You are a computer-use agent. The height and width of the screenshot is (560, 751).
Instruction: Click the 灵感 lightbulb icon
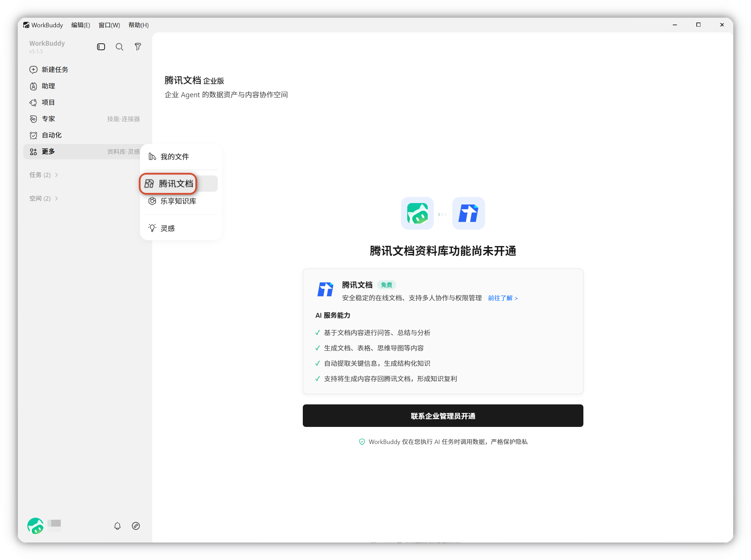[152, 228]
